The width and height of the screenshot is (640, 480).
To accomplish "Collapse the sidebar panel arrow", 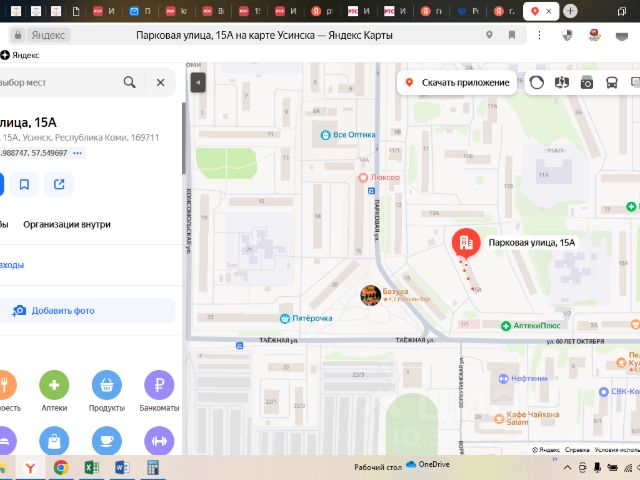I will [198, 82].
